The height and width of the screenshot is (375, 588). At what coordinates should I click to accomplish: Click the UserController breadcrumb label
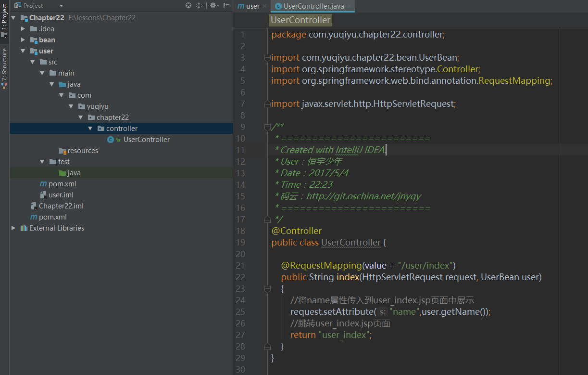coord(300,20)
